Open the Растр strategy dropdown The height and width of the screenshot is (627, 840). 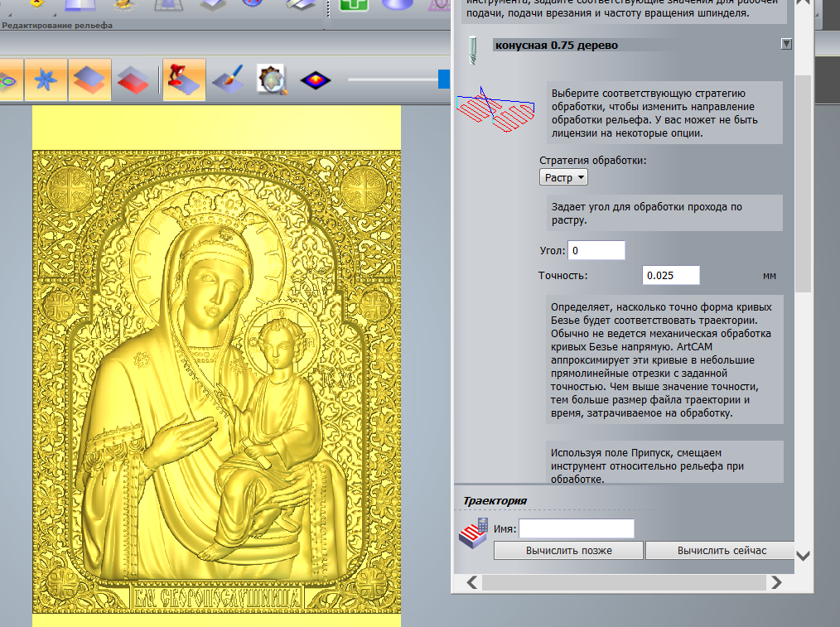click(563, 177)
